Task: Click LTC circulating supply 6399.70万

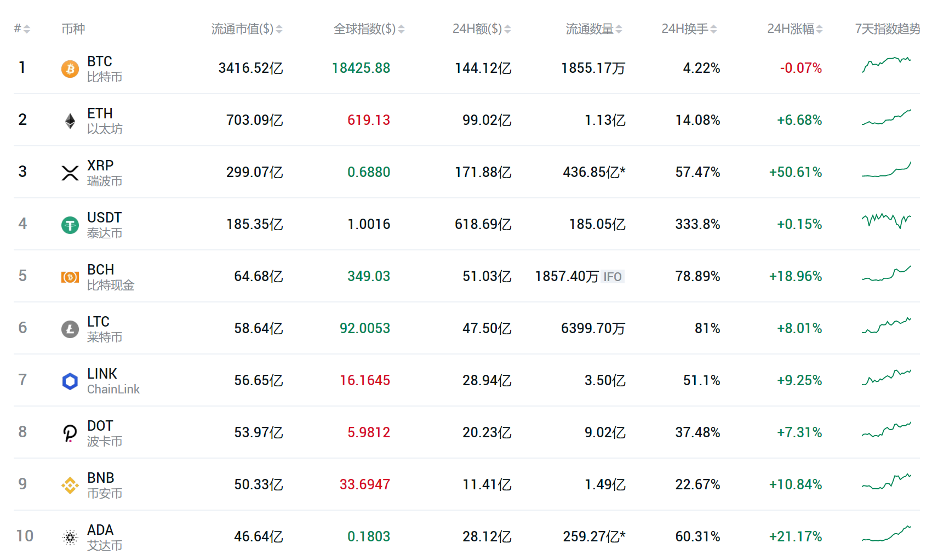Action: coord(593,328)
